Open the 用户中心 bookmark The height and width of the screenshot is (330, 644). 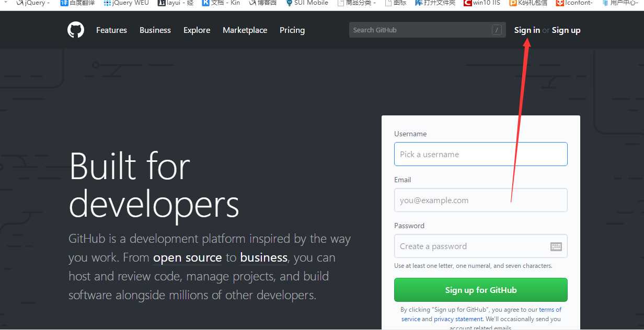620,3
